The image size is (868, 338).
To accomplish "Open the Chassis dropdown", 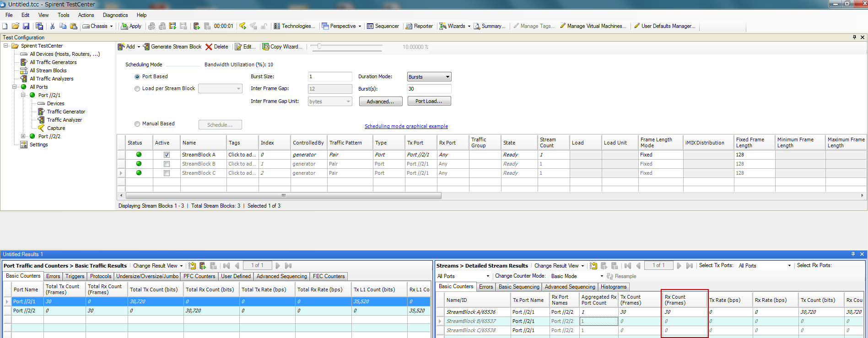I will click(x=97, y=26).
